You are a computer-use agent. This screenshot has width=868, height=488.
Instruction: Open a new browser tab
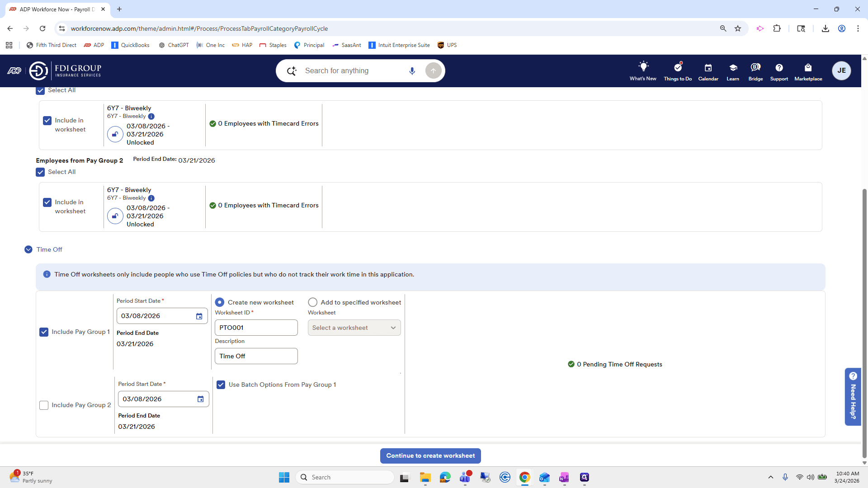119,9
